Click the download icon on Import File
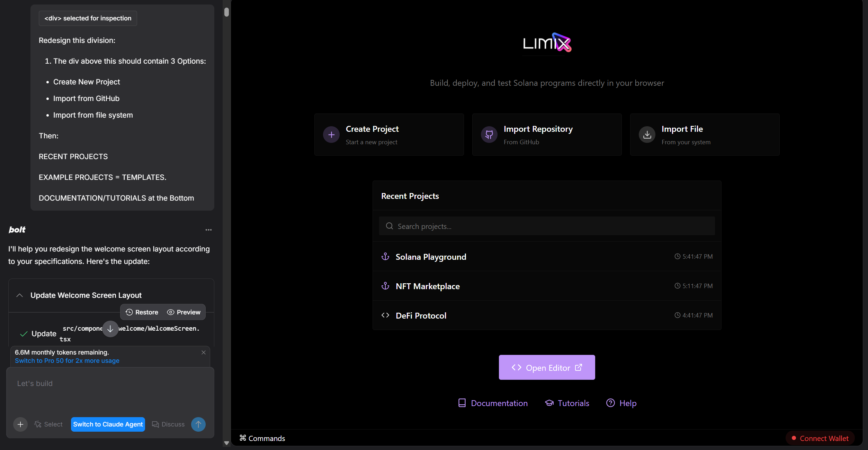The width and height of the screenshot is (868, 450). point(647,135)
